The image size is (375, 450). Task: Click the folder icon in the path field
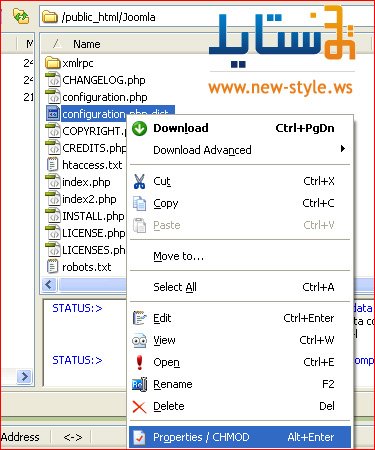tap(50, 17)
